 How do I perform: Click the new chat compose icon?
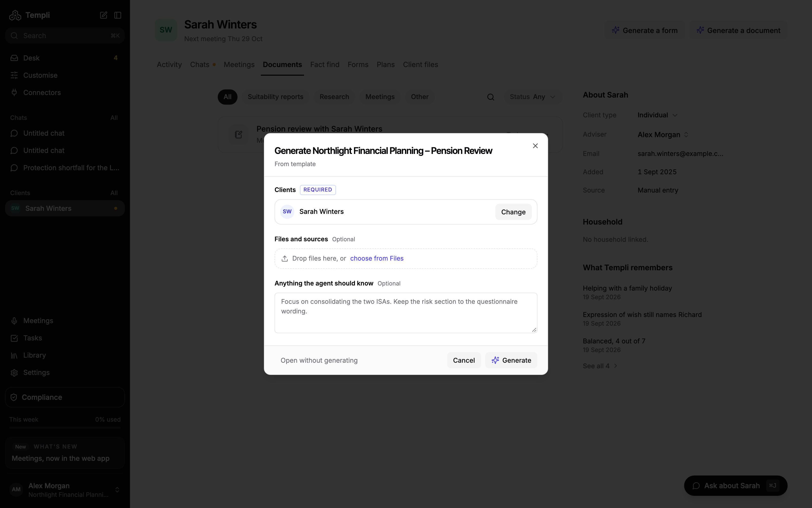click(103, 15)
